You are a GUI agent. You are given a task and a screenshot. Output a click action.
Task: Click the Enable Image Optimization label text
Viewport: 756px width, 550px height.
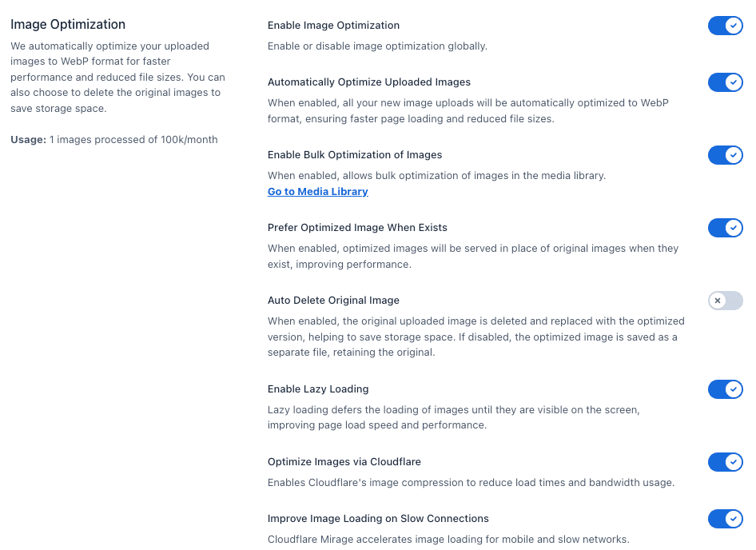point(333,26)
